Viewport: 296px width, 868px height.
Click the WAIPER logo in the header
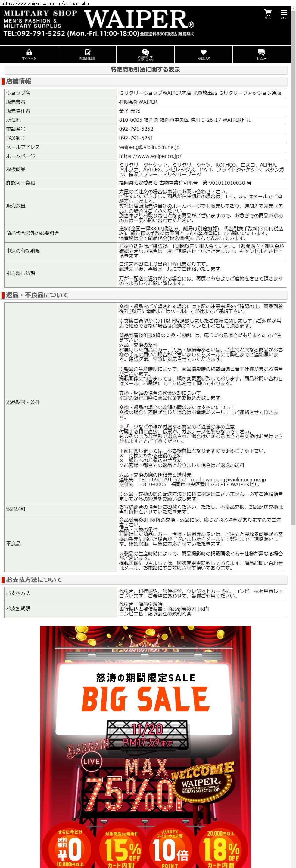click(139, 19)
